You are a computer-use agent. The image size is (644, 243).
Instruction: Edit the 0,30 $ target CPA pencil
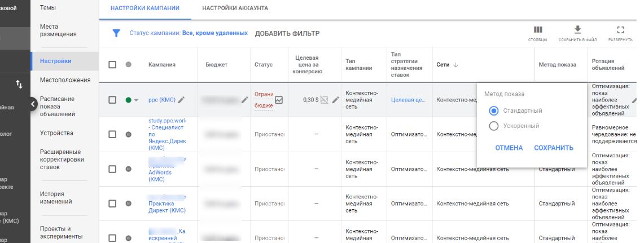[335, 100]
